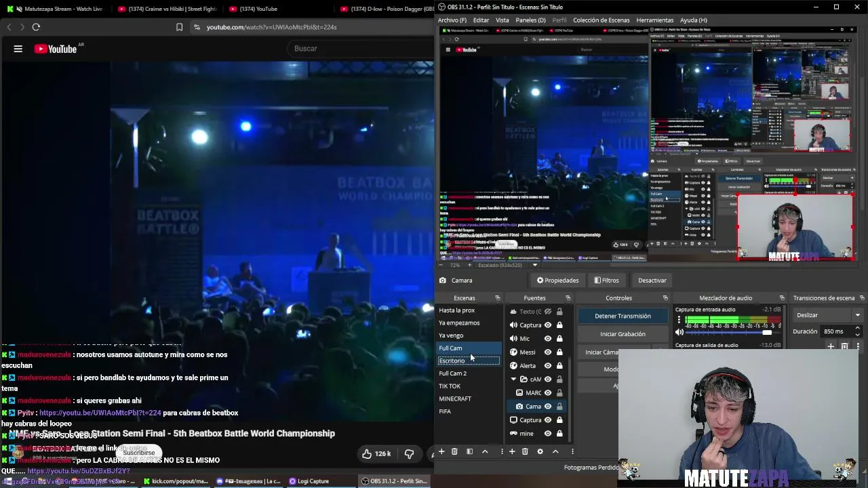
Task: Hide the mine source
Action: point(548,433)
